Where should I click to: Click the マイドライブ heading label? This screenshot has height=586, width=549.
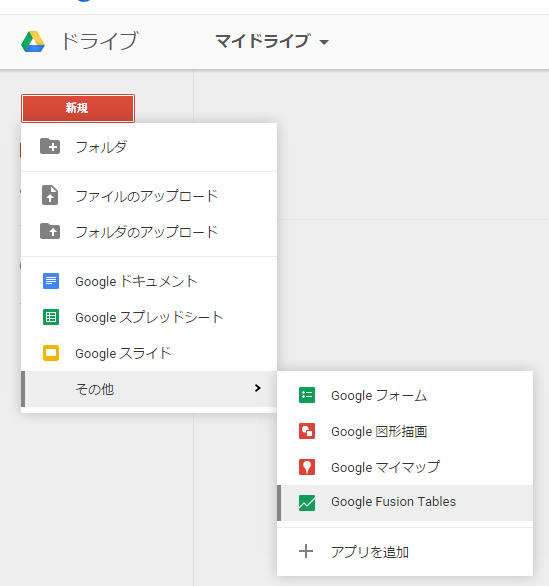tap(263, 41)
